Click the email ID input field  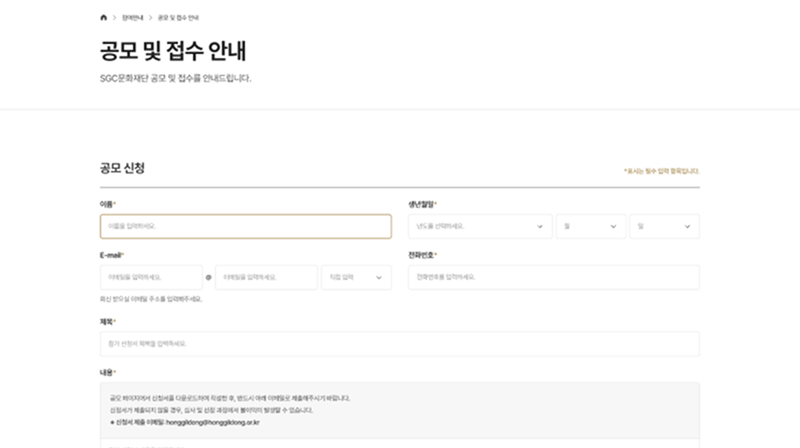pyautogui.click(x=150, y=277)
